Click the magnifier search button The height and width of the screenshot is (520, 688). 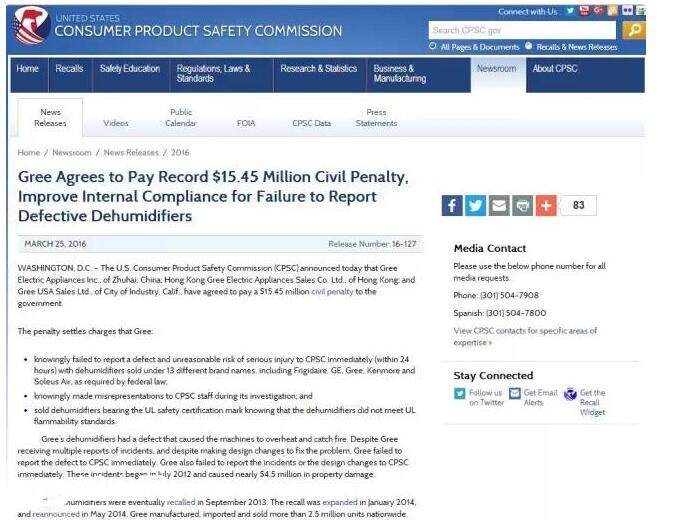pos(634,30)
